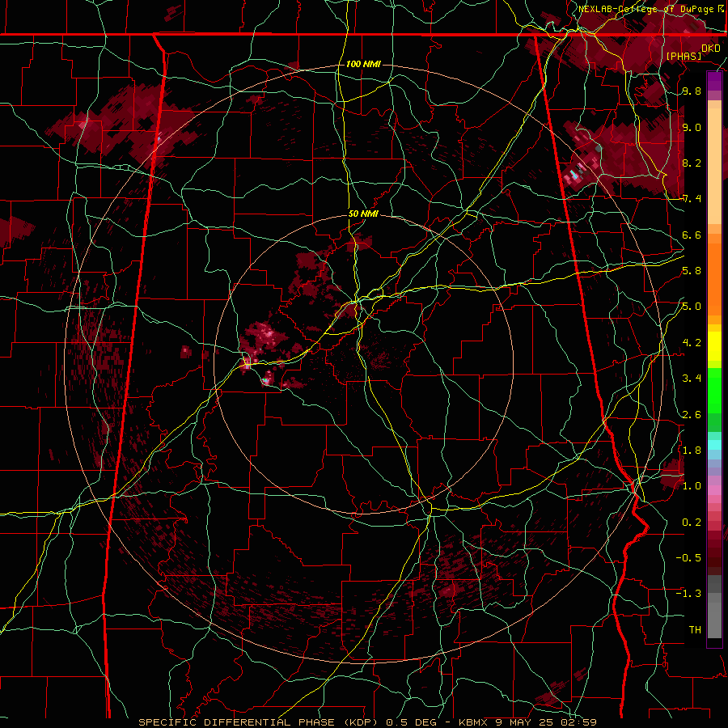This screenshot has height=728, width=728.
Task: Click the [PHAS] units label above the scale
Action: coord(684,56)
